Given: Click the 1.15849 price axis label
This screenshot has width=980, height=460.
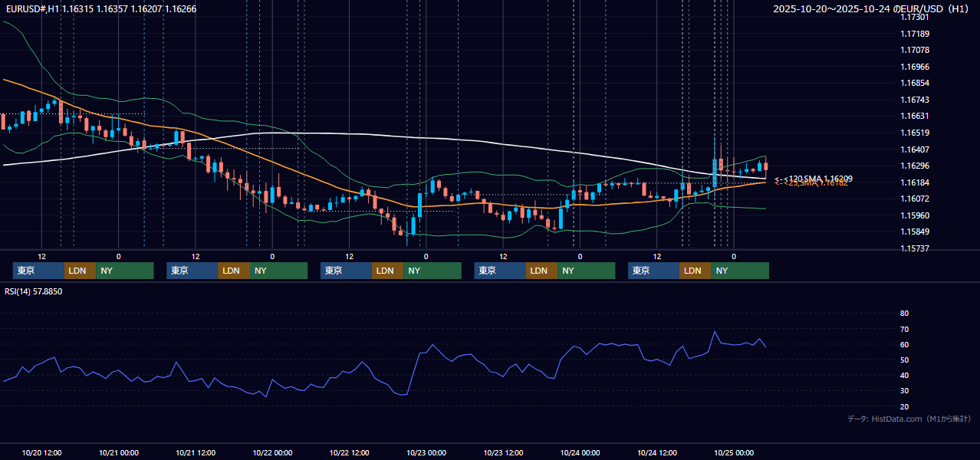Looking at the screenshot, I should tap(914, 232).
